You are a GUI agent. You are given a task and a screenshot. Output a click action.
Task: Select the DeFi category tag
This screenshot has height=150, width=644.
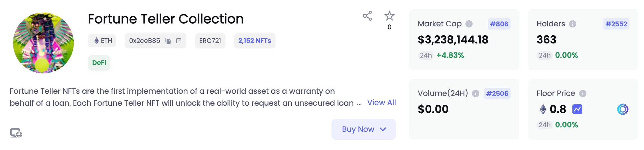(99, 63)
